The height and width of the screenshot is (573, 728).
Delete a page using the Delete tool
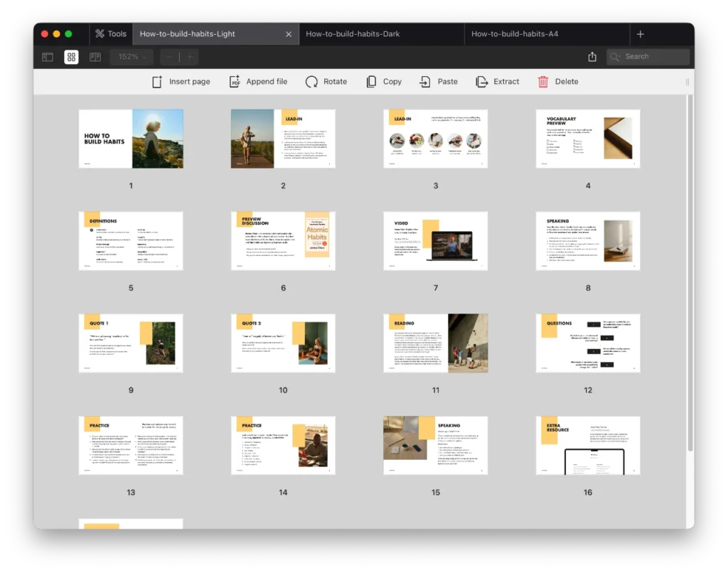click(x=558, y=81)
